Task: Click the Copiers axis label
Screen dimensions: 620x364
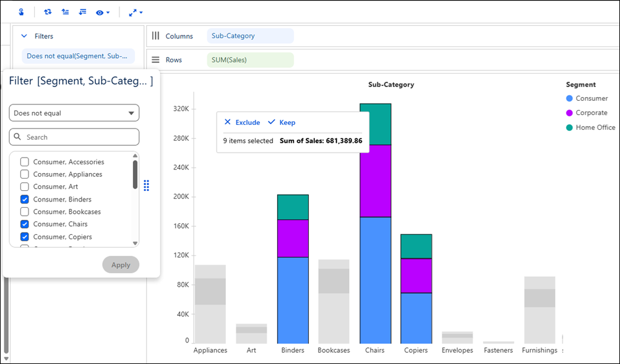Action: tap(416, 350)
